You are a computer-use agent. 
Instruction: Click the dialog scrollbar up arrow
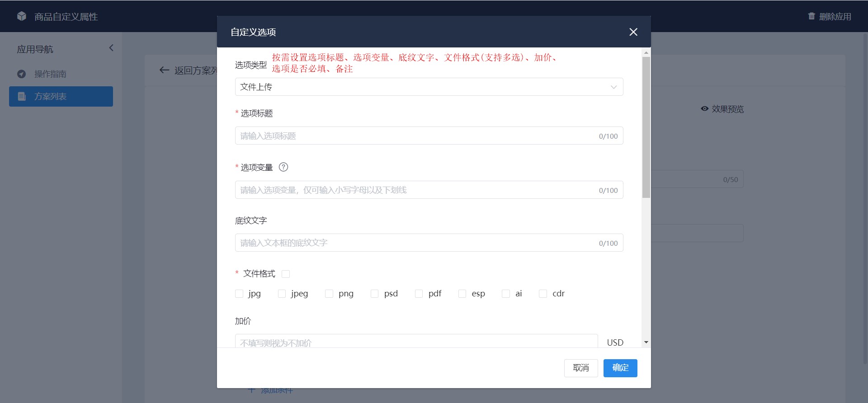coord(646,52)
